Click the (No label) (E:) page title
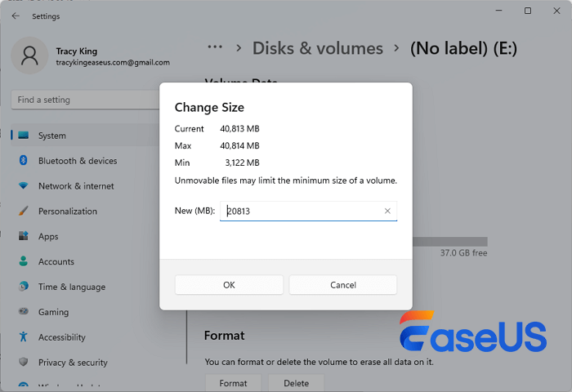Image resolution: width=572 pixels, height=392 pixels. [x=463, y=48]
